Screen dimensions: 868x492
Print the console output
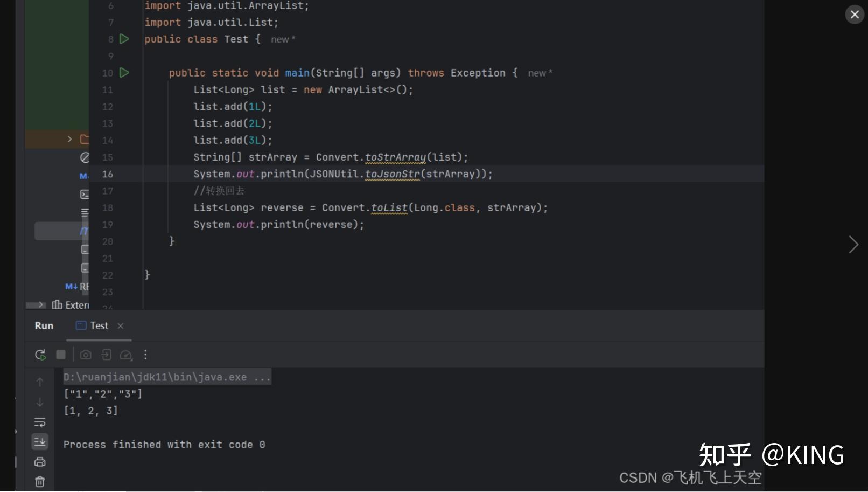point(40,462)
